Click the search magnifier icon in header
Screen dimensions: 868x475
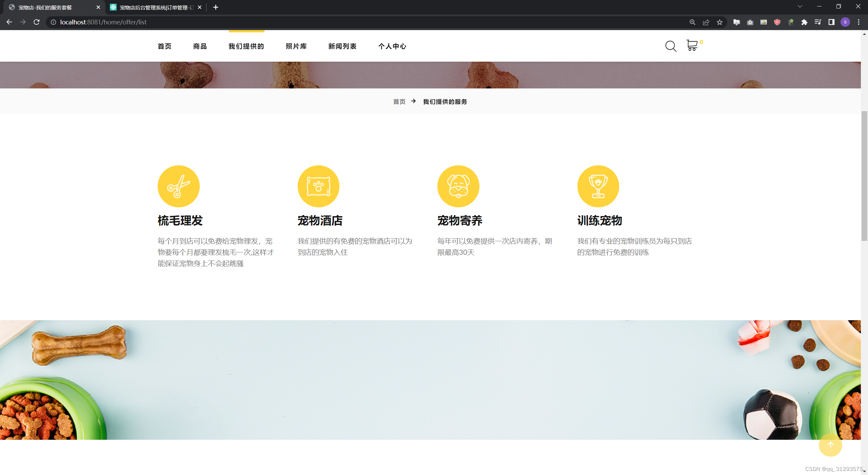pos(670,46)
